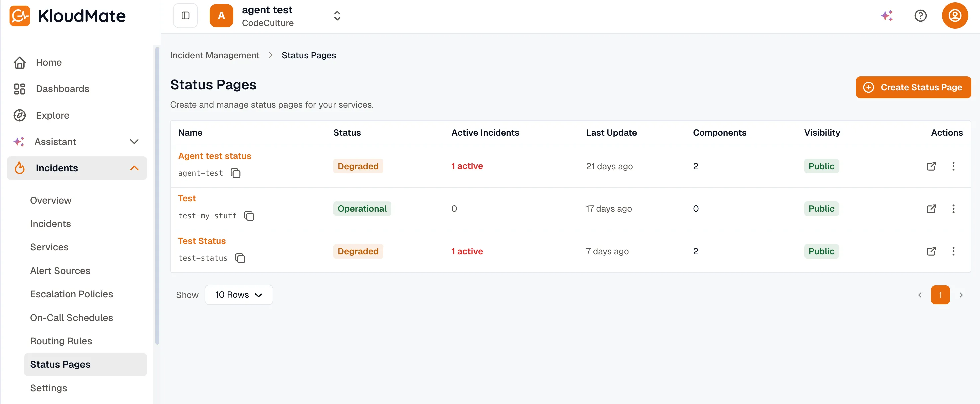Click the Dashboards grid icon

19,89
